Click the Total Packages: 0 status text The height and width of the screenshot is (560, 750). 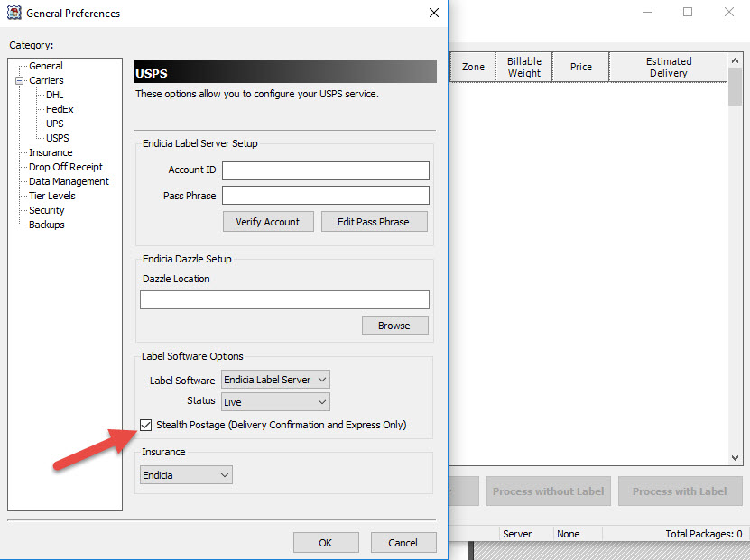coord(704,534)
